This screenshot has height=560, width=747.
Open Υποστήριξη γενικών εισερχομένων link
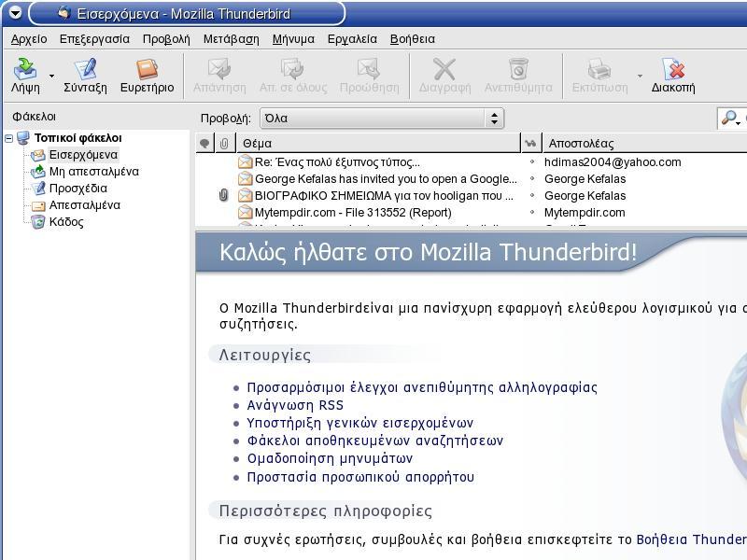pyautogui.click(x=360, y=423)
